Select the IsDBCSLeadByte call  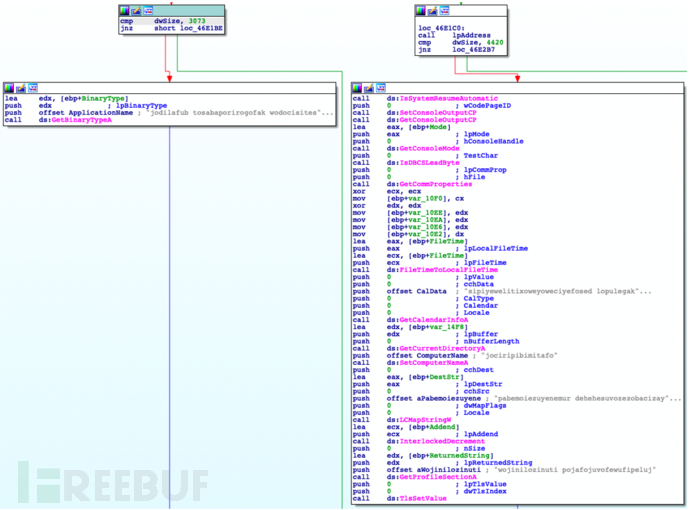tap(429, 163)
